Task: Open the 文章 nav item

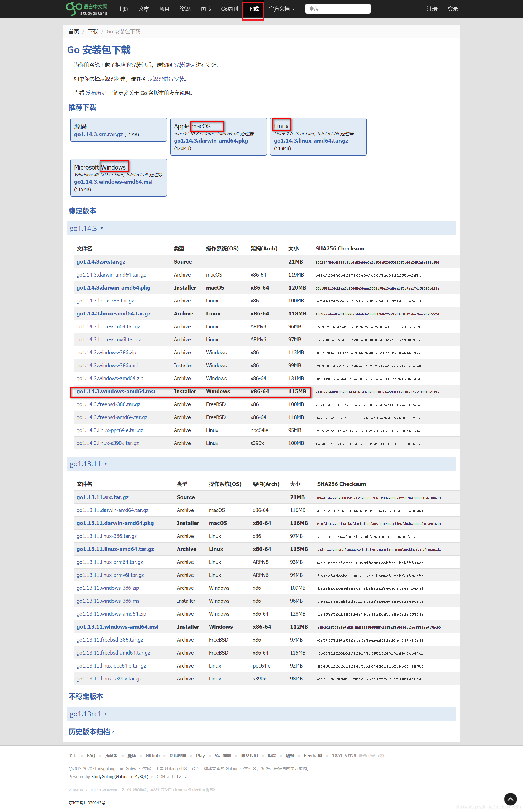Action: 144,9
